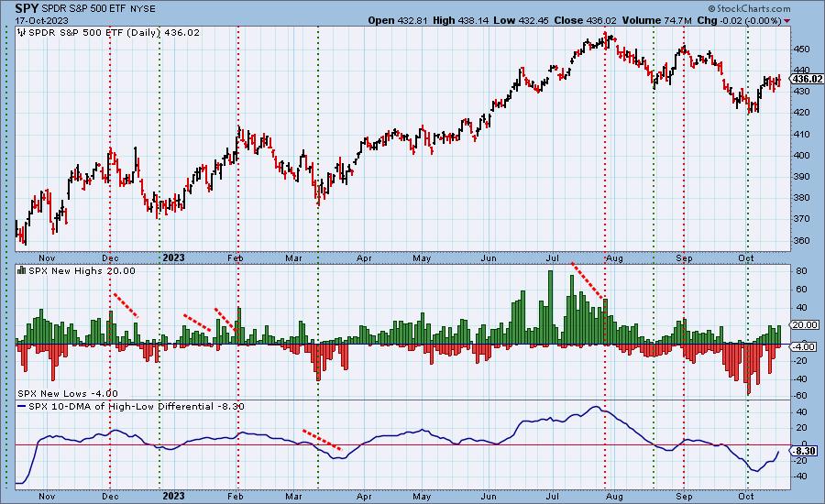Click the Close 436.02 value in the header
Image resolution: width=825 pixels, height=504 pixels.
585,20
